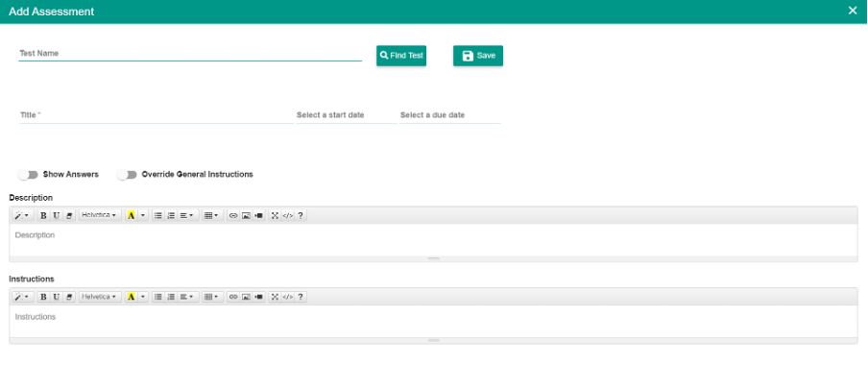This screenshot has width=868, height=367.
Task: Enable Override General Instructions switch
Action: [x=127, y=174]
